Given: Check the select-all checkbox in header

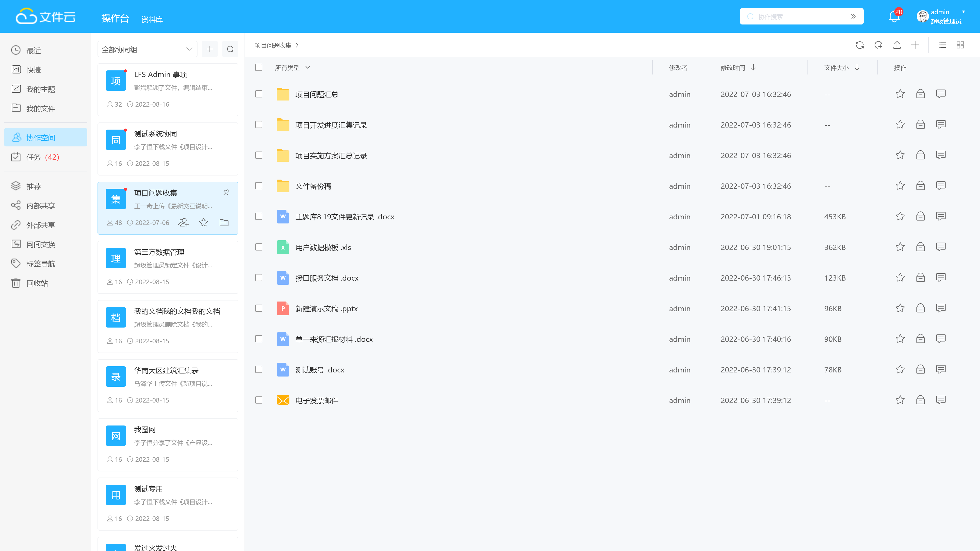Looking at the screenshot, I should pyautogui.click(x=259, y=67).
